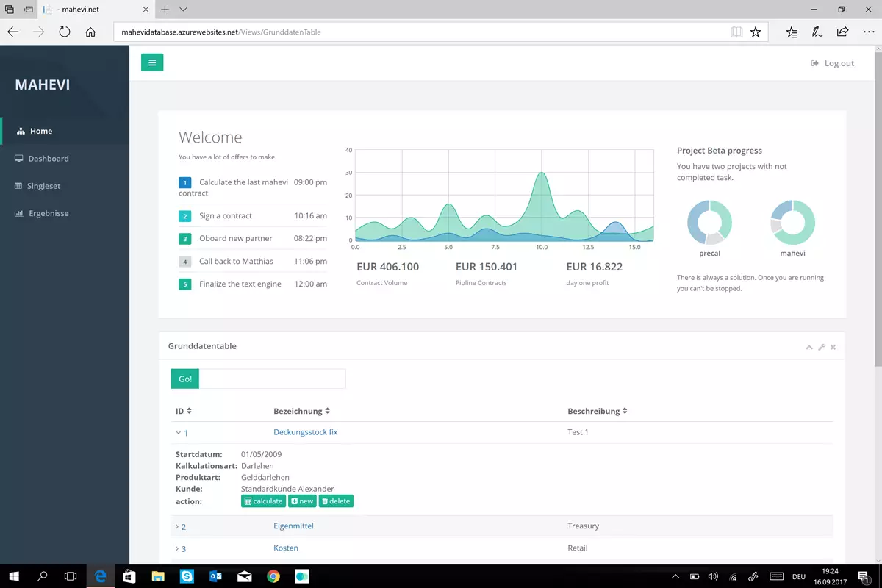Viewport: 882px width, 588px height.
Task: Click task 5 badge Finalize the text engine
Action: (185, 284)
